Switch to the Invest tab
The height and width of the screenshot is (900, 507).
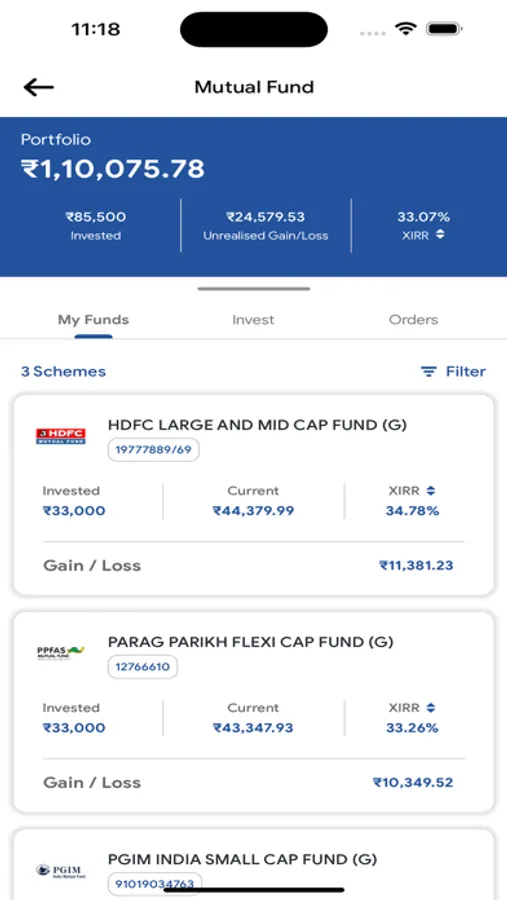[253, 320]
